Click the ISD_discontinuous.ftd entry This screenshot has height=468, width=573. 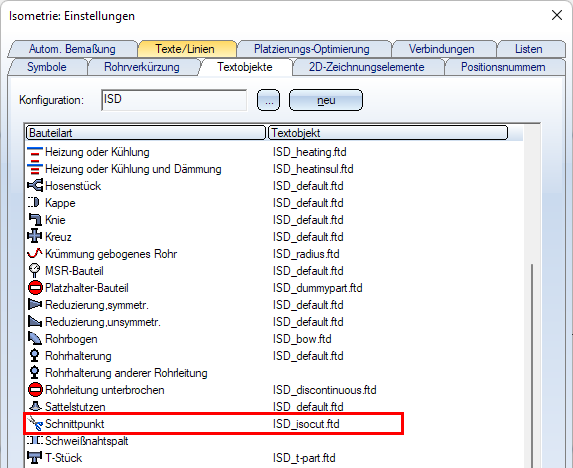click(x=325, y=390)
